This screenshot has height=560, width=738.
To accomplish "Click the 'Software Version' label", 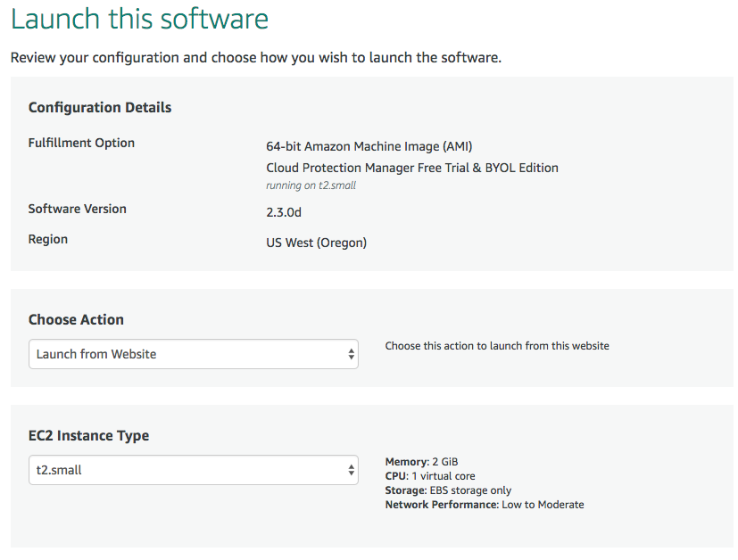I will point(77,209).
